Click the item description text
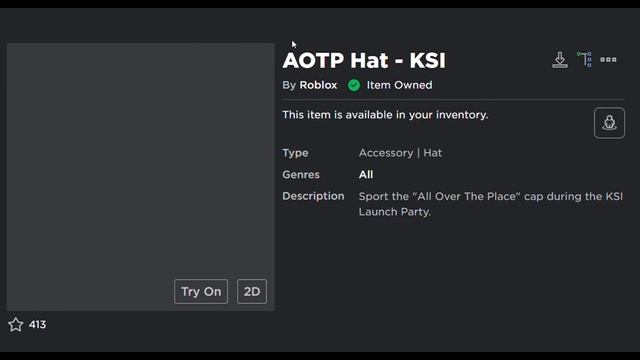 tap(491, 204)
